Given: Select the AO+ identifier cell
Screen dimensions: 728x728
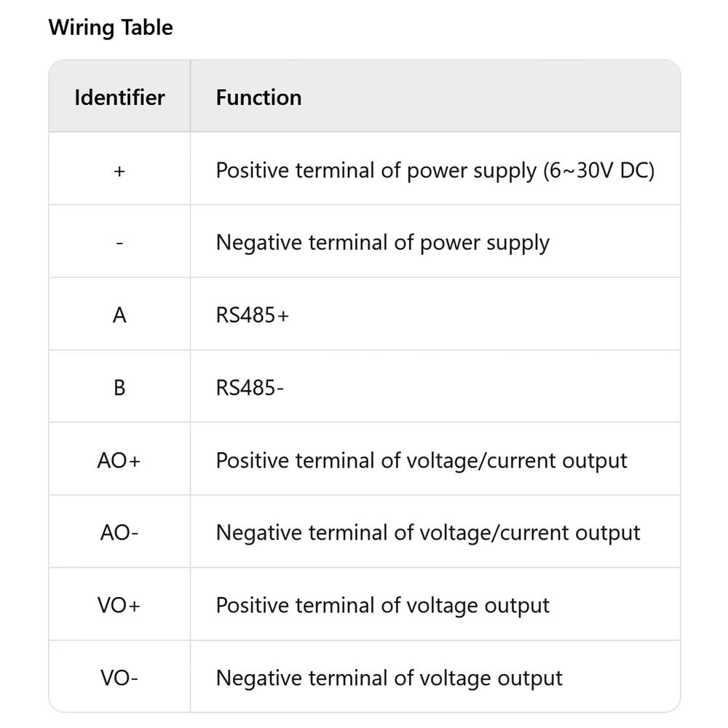Looking at the screenshot, I should [119, 461].
